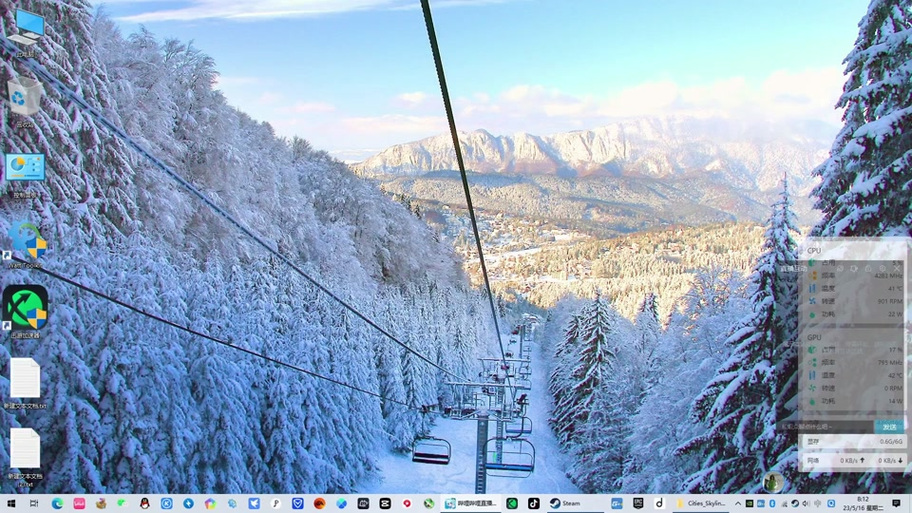Open the white 'd' app icon on the taskbar
This screenshot has height=513, width=912.
click(x=660, y=504)
